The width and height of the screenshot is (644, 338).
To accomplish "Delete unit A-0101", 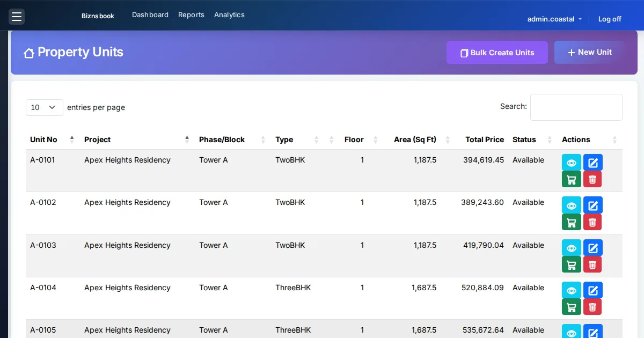I will 592,179.
